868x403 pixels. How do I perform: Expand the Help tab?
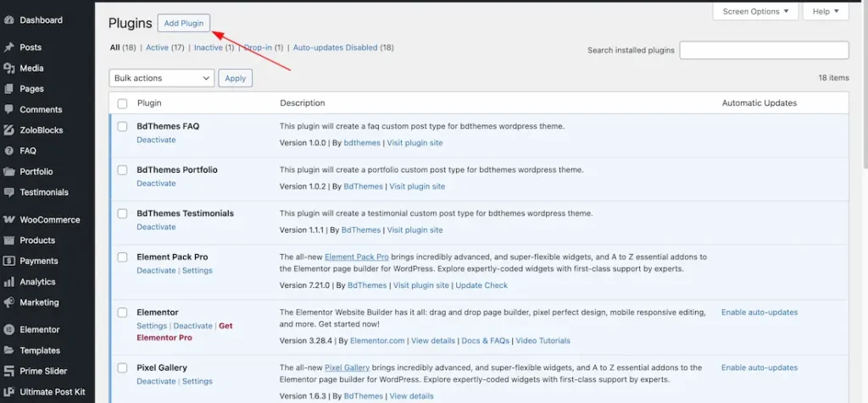pos(825,12)
